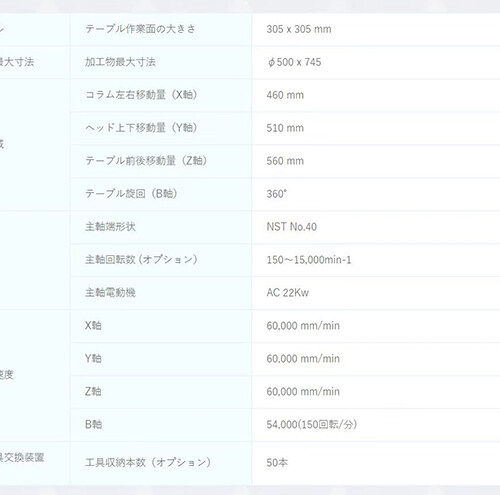The image size is (500, 495).
Task: Select the NST No.40 value
Action: (292, 227)
